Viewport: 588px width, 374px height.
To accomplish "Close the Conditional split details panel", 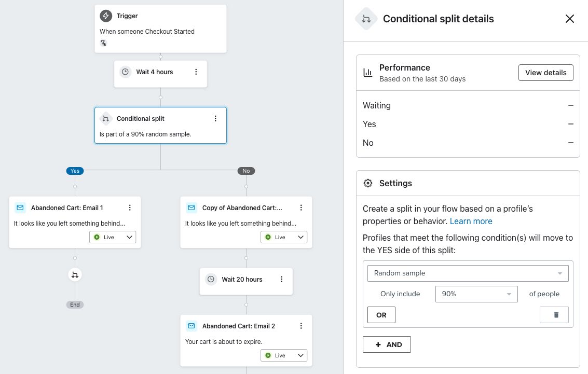I will point(570,19).
